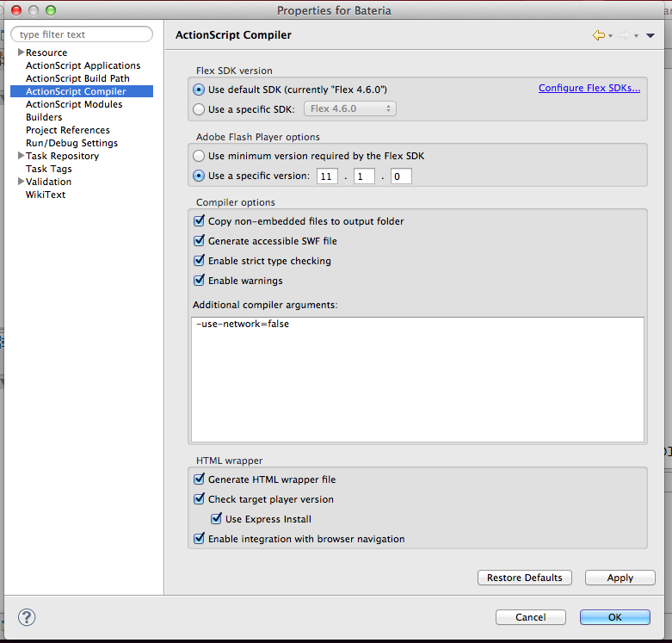Select Use a specific SDK radio button
This screenshot has height=643, width=672.
tap(200, 109)
